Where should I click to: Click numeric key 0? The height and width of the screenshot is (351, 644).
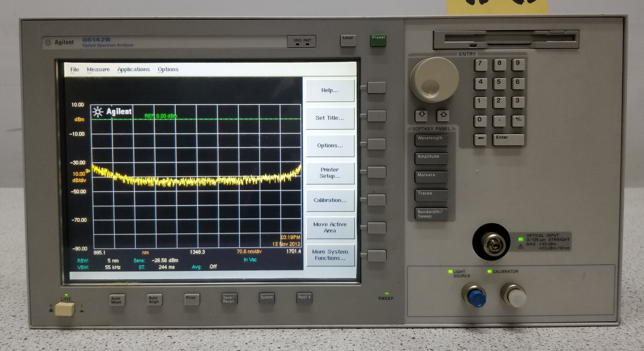tap(480, 121)
